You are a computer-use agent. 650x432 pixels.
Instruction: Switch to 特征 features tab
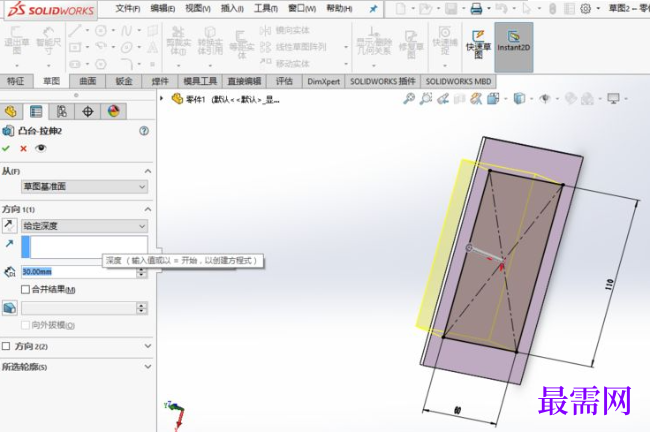[x=16, y=81]
